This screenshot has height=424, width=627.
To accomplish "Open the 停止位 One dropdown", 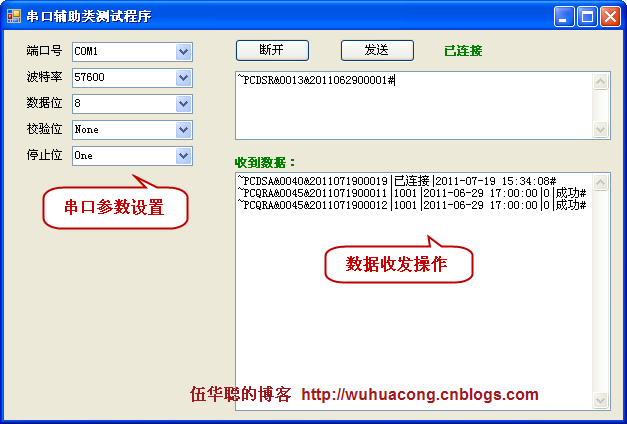I will [x=183, y=155].
